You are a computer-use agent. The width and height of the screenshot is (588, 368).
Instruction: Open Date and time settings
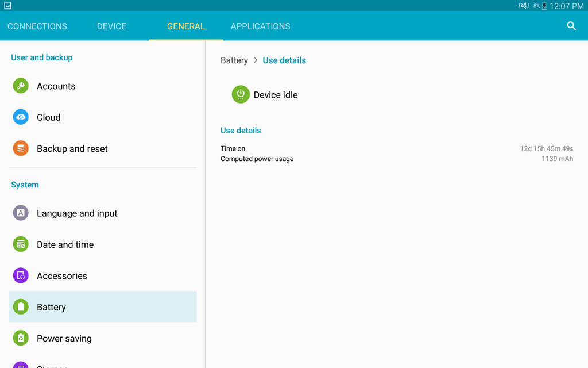103,244
